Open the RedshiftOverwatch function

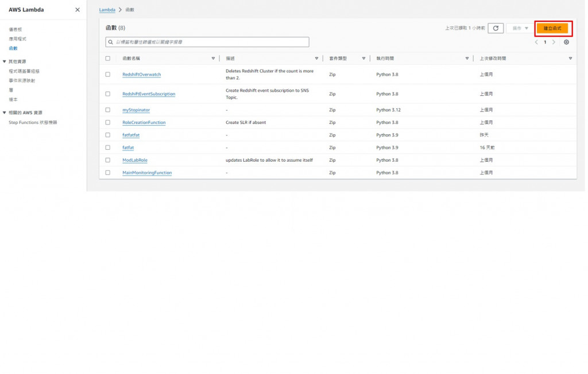[x=141, y=75]
